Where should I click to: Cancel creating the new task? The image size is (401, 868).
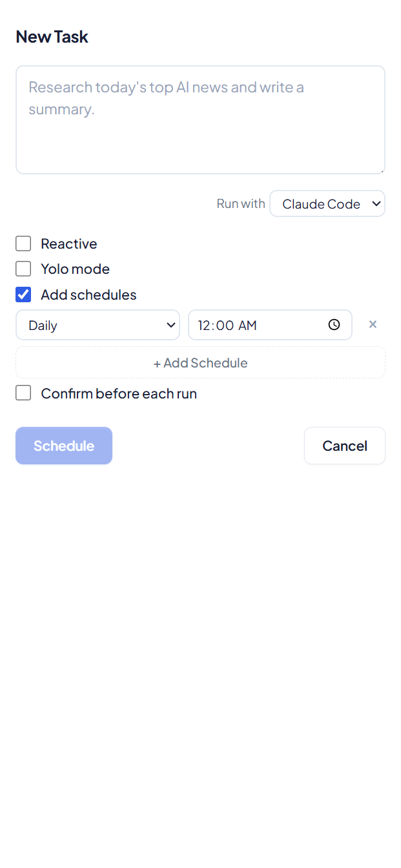344,446
